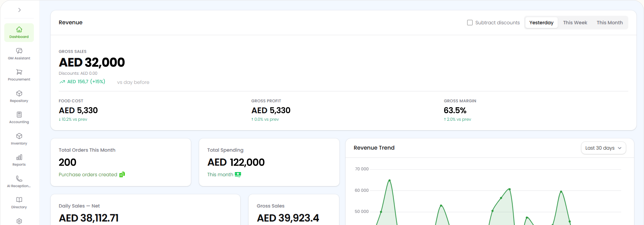Click the Purchase orders created text
Viewport: 644px width, 225px height.
[88, 175]
